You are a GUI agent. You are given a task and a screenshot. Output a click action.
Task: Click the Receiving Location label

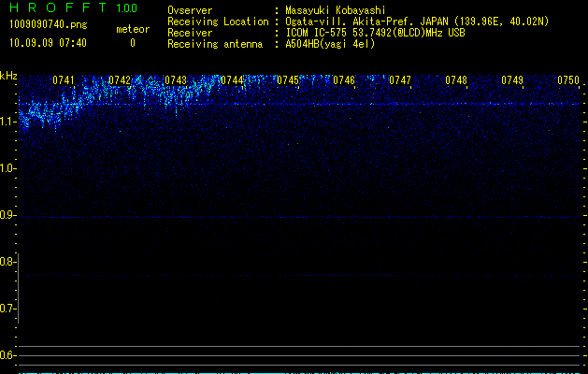[218, 22]
